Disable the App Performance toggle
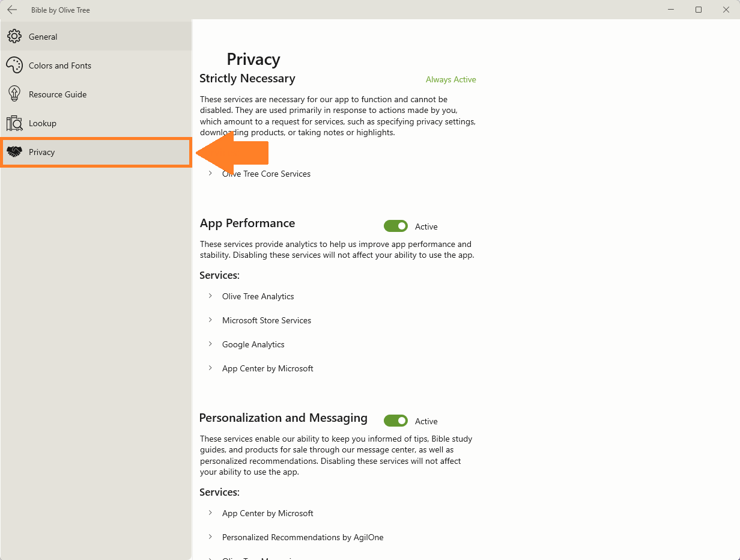 (x=396, y=226)
